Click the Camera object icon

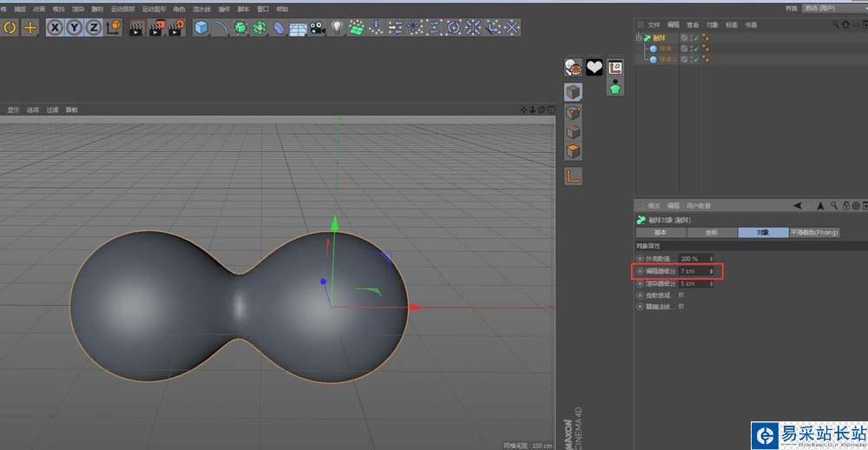tap(317, 28)
